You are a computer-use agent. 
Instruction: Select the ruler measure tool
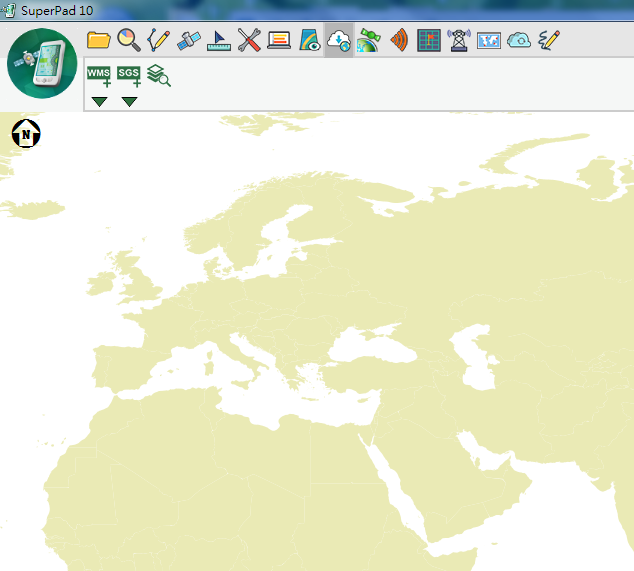(x=219, y=41)
